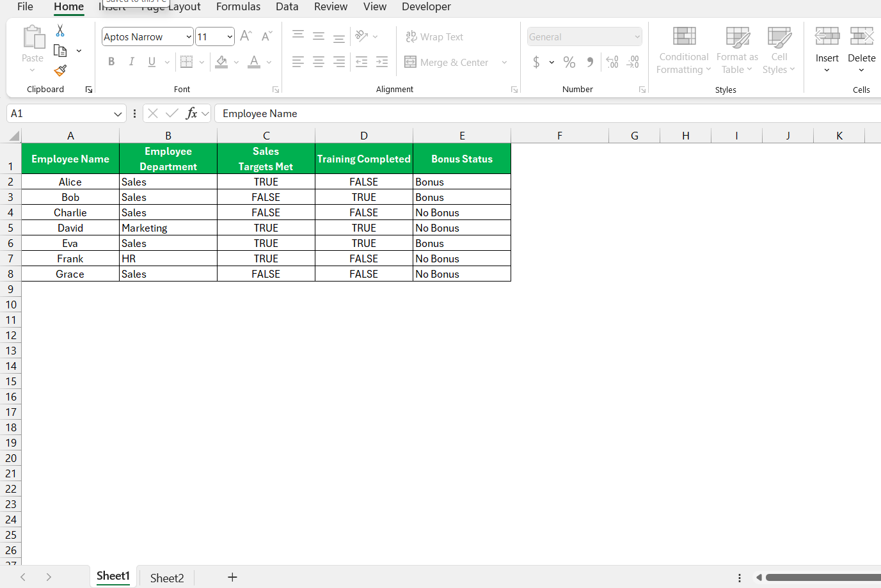
Task: Click the Cut scissors icon
Action: pos(60,31)
